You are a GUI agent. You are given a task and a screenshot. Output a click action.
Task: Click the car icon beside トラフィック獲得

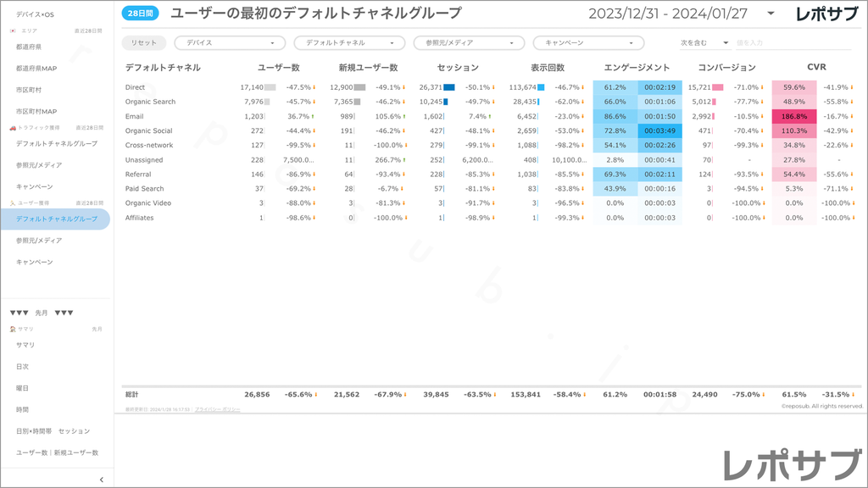[12, 127]
